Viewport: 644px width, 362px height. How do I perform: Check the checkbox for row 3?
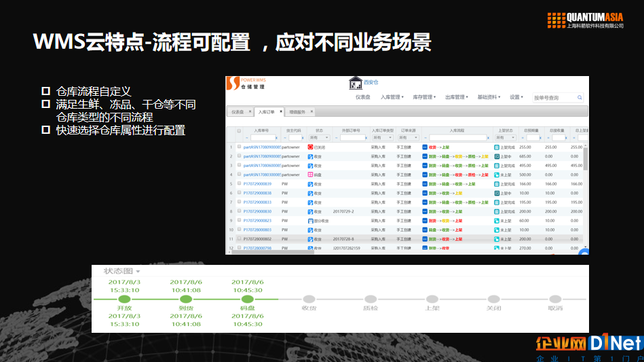coord(239,165)
